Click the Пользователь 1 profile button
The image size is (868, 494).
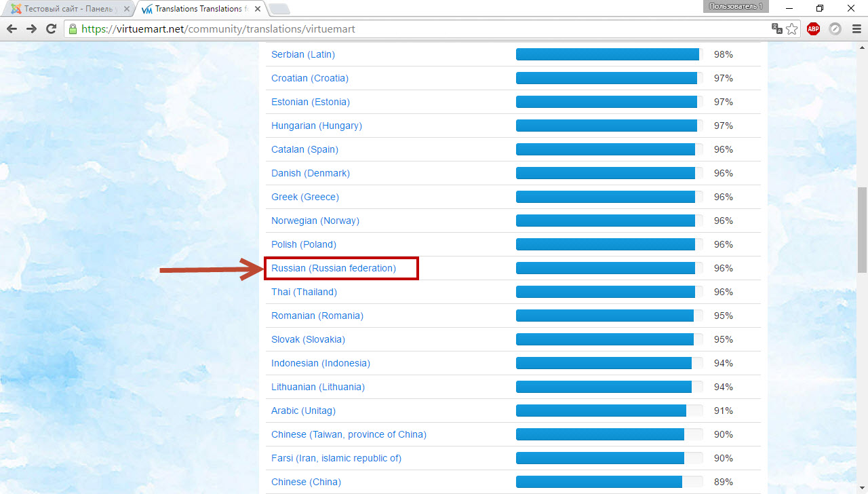[736, 6]
